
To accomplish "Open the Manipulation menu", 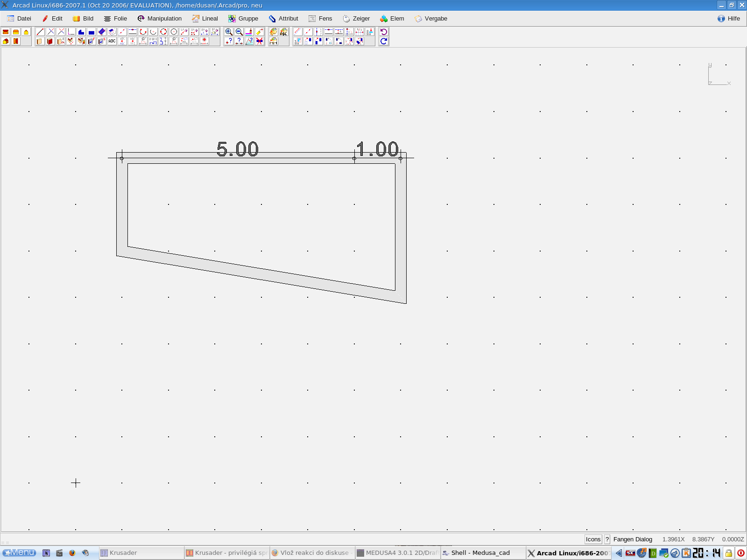I will click(159, 19).
